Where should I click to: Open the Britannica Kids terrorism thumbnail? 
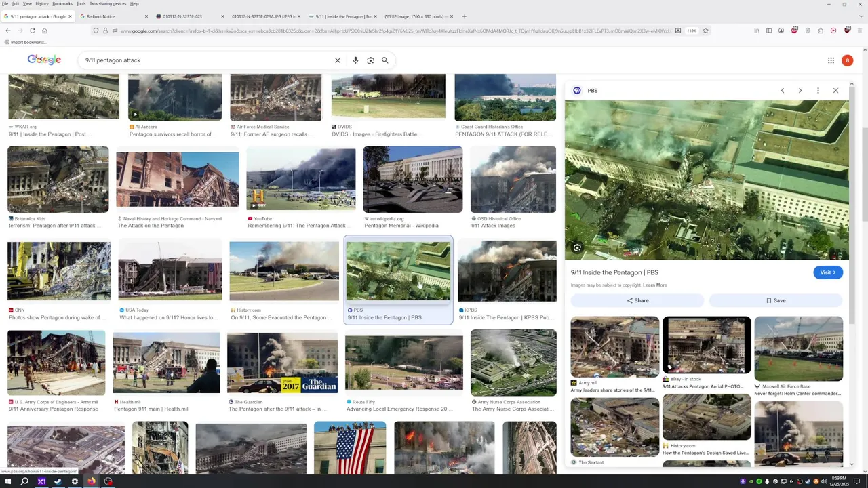(x=58, y=180)
